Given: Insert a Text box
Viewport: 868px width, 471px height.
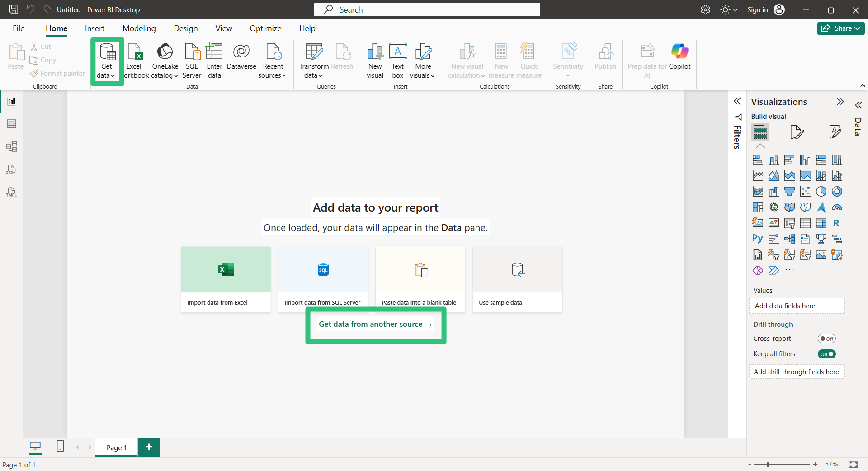Looking at the screenshot, I should point(398,61).
